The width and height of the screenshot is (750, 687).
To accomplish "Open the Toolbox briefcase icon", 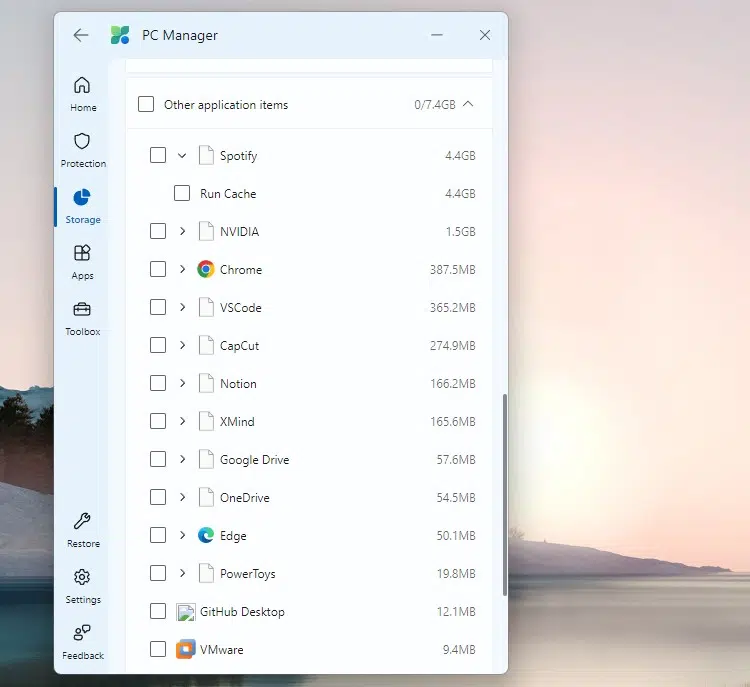I will (x=83, y=310).
